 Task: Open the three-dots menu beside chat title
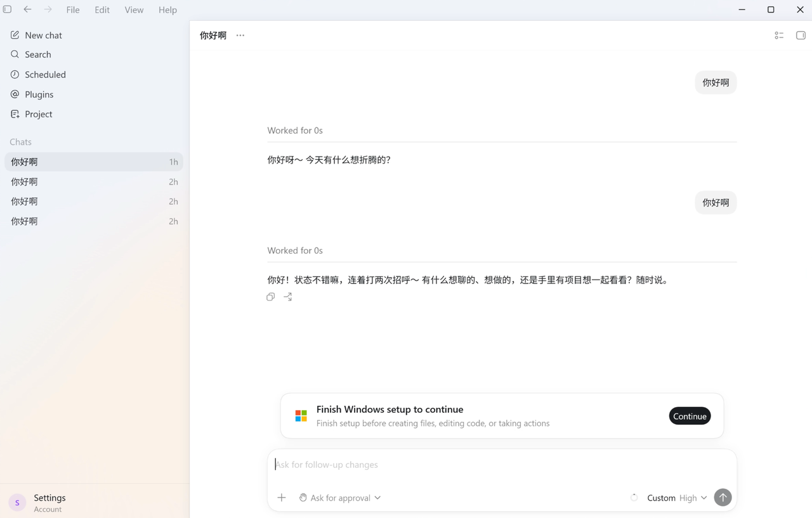(x=240, y=36)
